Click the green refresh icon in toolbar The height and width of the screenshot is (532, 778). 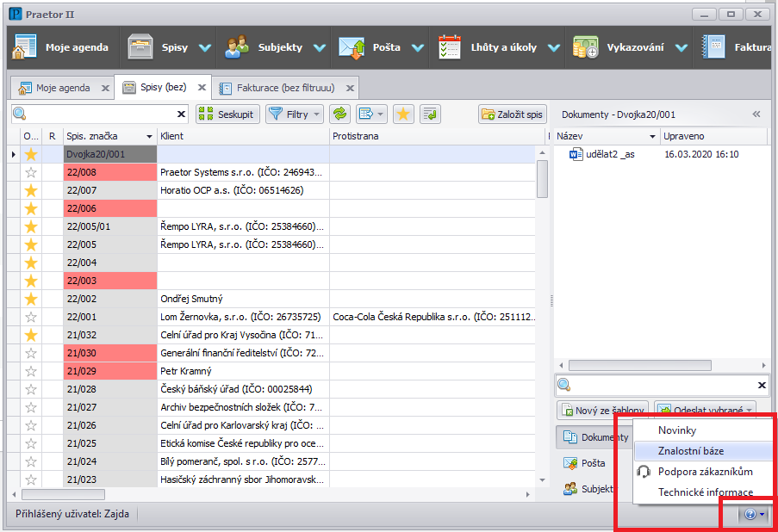tap(339, 114)
